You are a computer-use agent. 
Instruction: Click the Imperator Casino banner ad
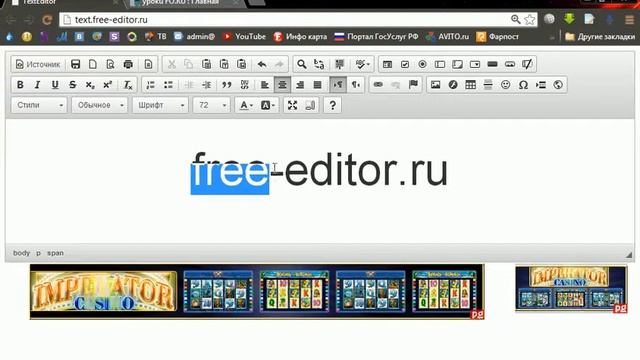coord(257,291)
